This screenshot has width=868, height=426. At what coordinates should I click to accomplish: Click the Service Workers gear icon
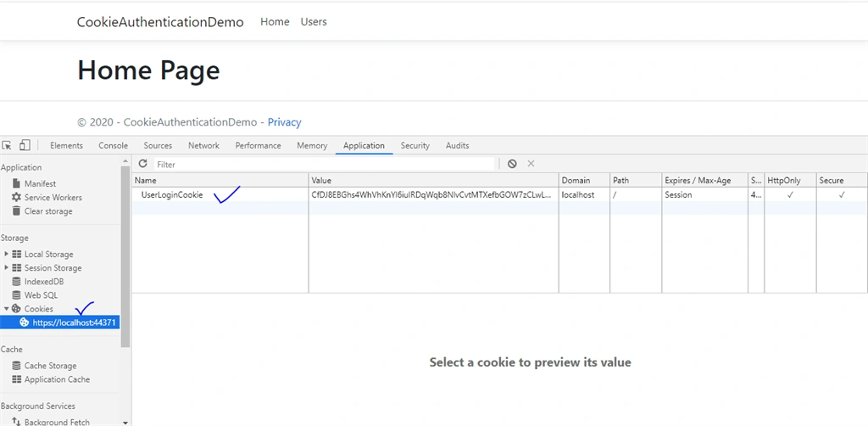pyautogui.click(x=17, y=197)
